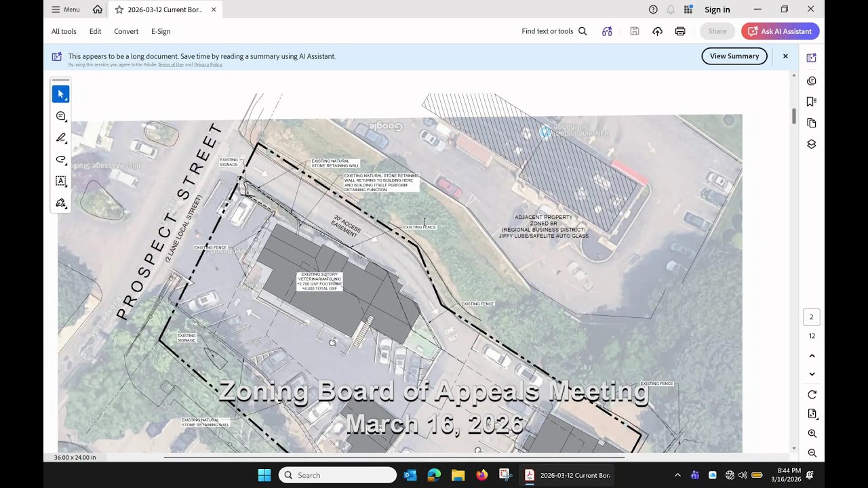The image size is (868, 488).
Task: Open Outlook from the taskbar
Action: pos(410,475)
